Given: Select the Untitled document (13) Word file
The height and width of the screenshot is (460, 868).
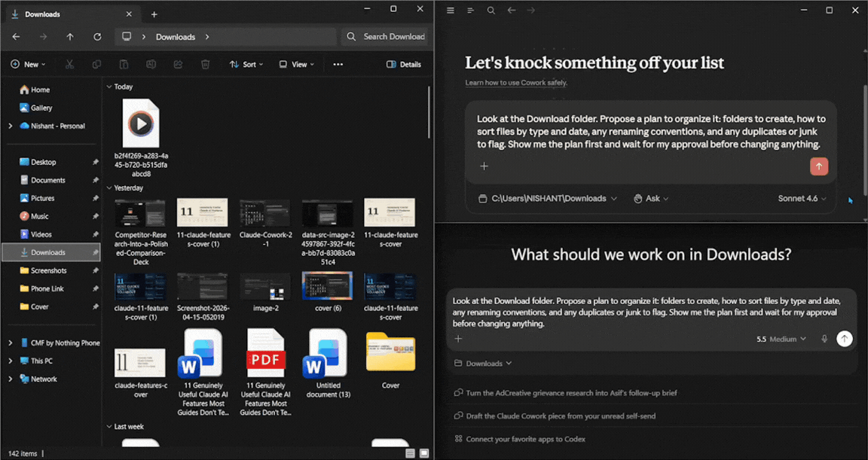Looking at the screenshot, I should click(328, 363).
